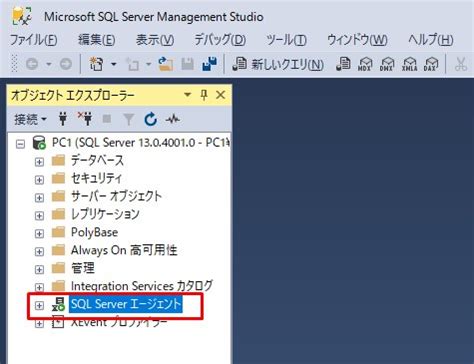Image resolution: width=474 pixels, height=364 pixels.
Task: Click the Filter funnel icon
Action: [x=129, y=119]
